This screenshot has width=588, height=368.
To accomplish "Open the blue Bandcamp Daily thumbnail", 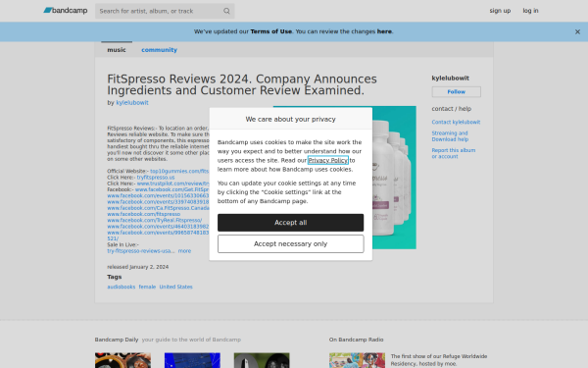I will pos(192,360).
